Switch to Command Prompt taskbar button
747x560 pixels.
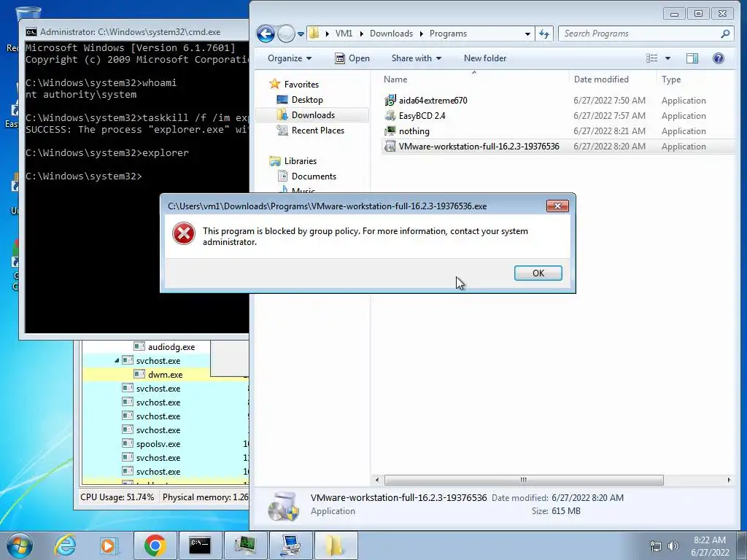coord(200,545)
